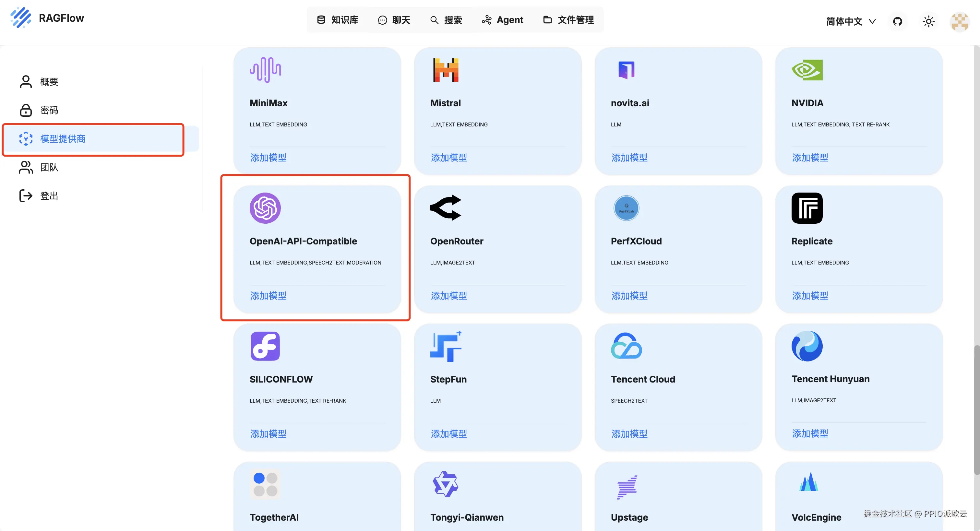Open the GitHub repository icon

click(897, 21)
